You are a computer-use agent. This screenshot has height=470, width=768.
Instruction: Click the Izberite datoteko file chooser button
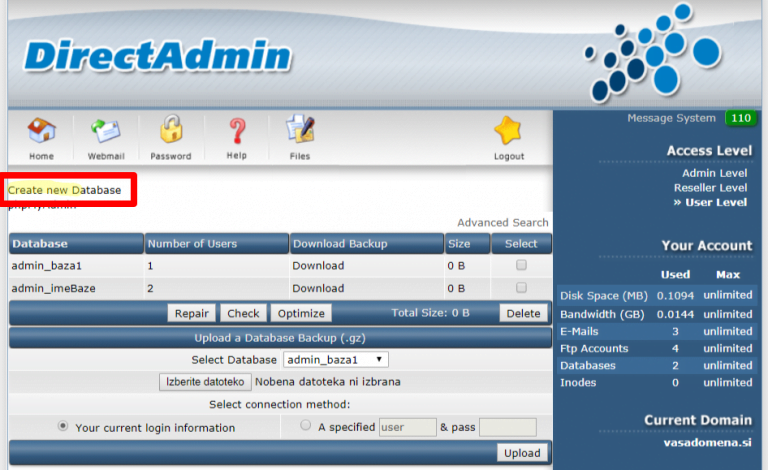point(205,382)
